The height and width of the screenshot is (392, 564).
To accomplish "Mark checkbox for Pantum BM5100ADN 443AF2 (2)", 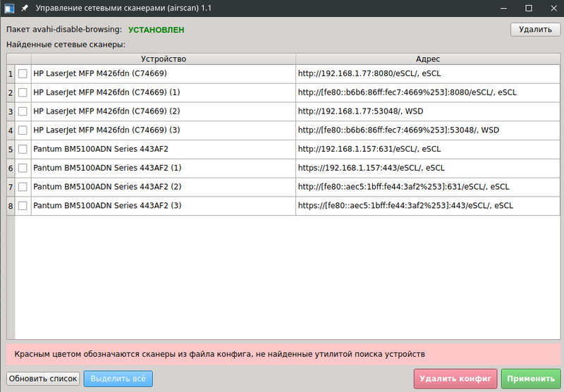I will pyautogui.click(x=23, y=187).
